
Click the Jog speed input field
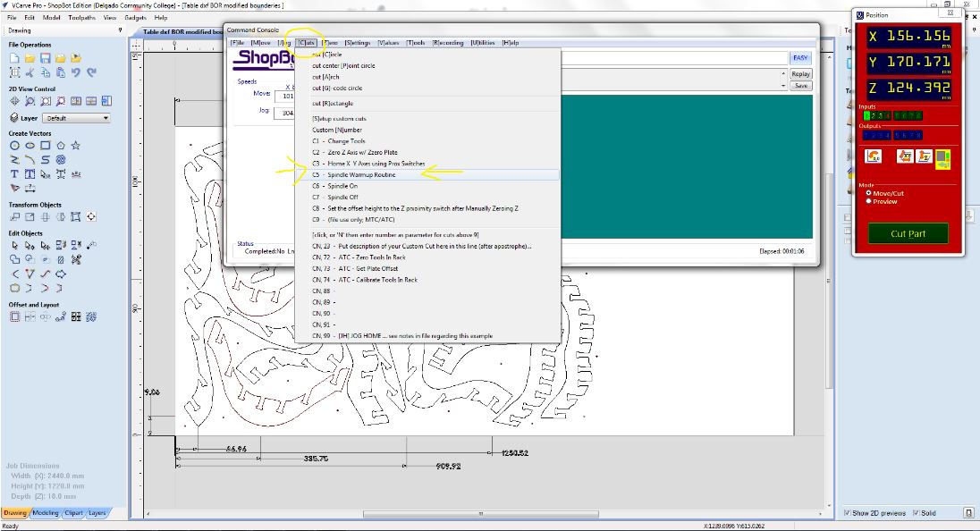tap(284, 113)
